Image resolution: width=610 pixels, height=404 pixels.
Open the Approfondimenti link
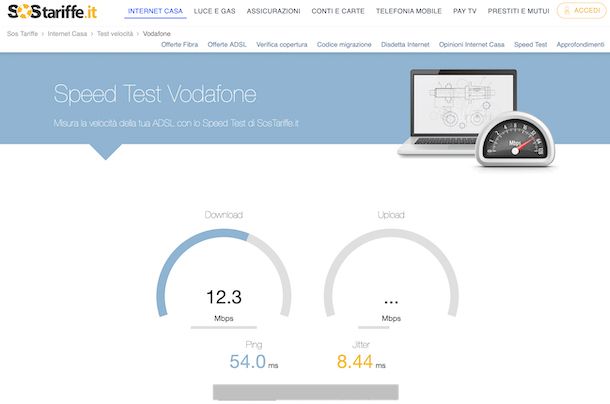(x=580, y=44)
